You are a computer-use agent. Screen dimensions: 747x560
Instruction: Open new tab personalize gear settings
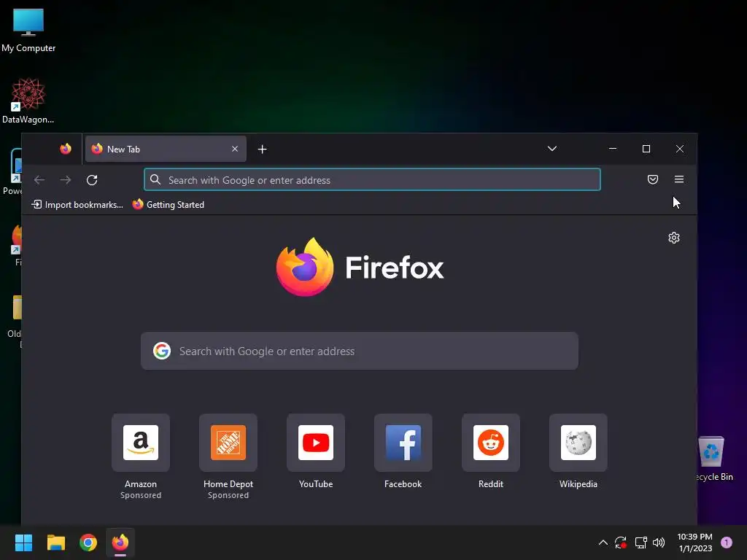(673, 238)
